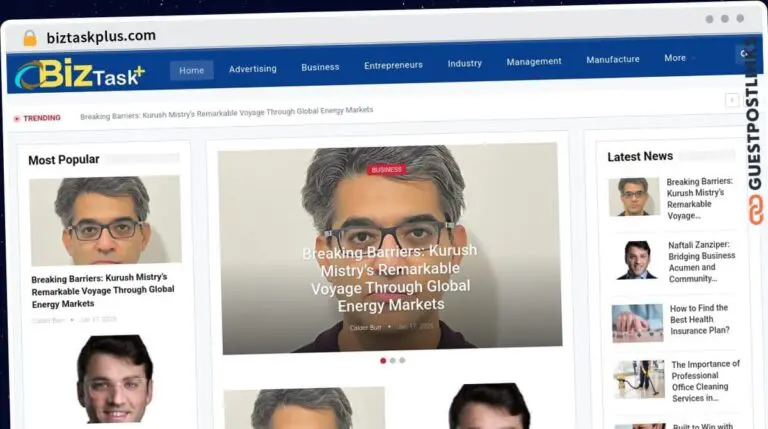Open the Best Health Insurance Plan article
This screenshot has width=768, height=429.
point(700,319)
